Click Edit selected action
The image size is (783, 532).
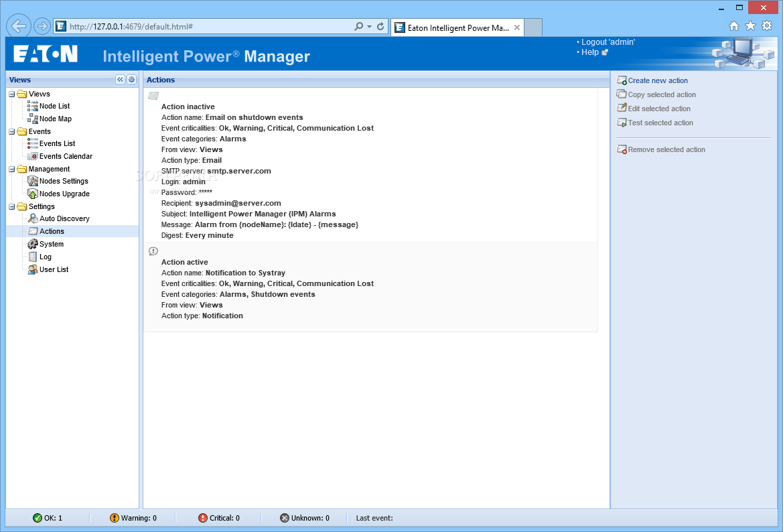pyautogui.click(x=659, y=109)
